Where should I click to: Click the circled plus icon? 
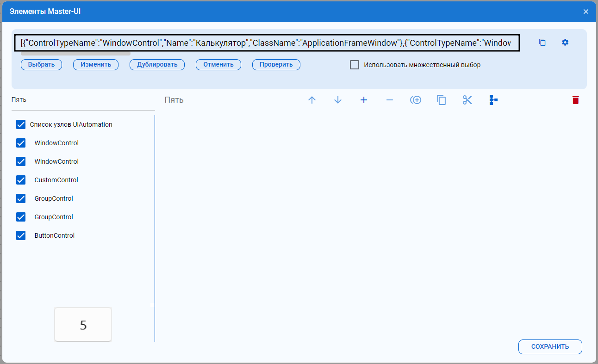click(x=416, y=100)
